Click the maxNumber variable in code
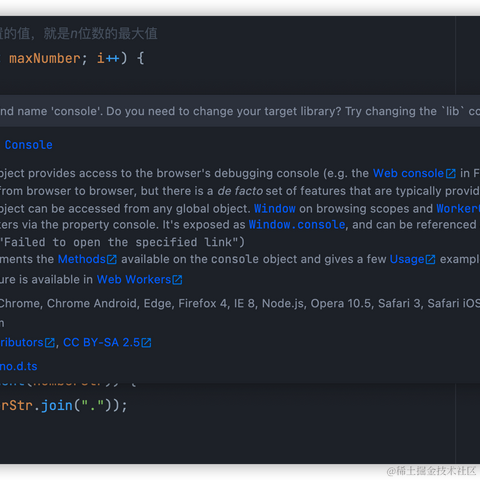The width and height of the screenshot is (480, 480). [x=45, y=59]
